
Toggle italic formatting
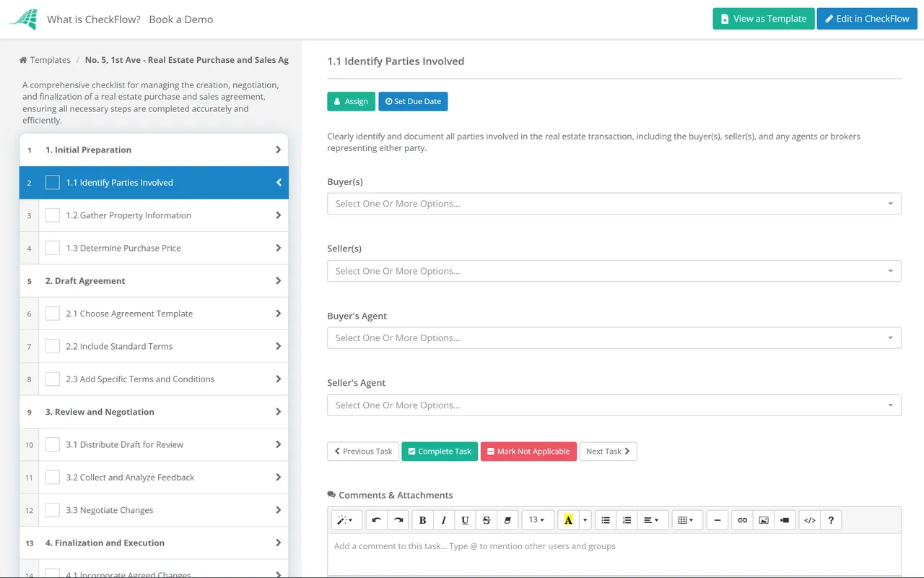point(444,520)
